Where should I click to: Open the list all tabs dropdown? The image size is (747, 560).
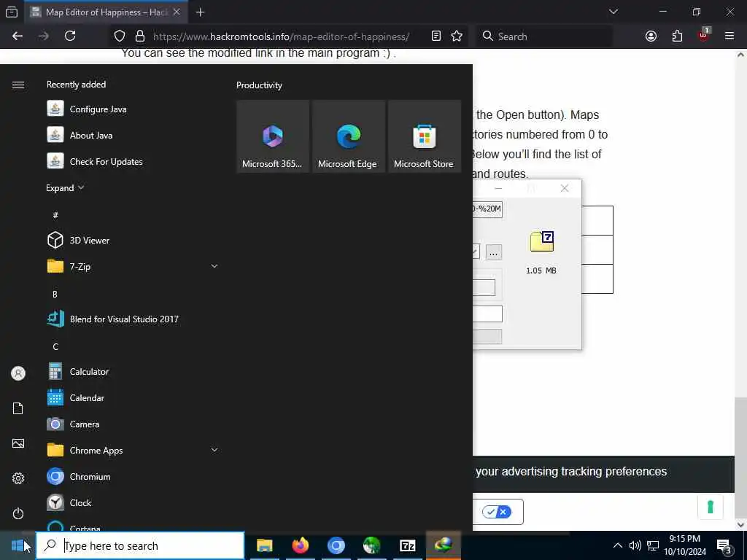click(614, 12)
